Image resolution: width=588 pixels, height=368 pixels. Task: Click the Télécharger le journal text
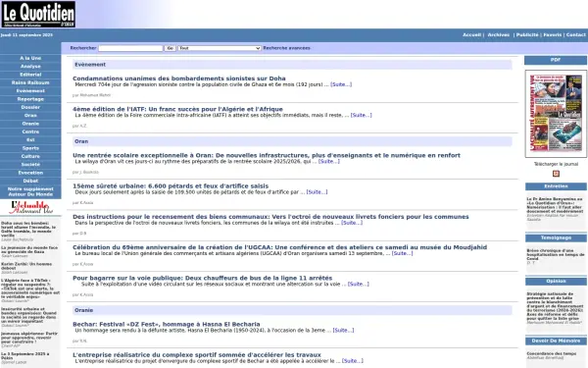pyautogui.click(x=556, y=164)
